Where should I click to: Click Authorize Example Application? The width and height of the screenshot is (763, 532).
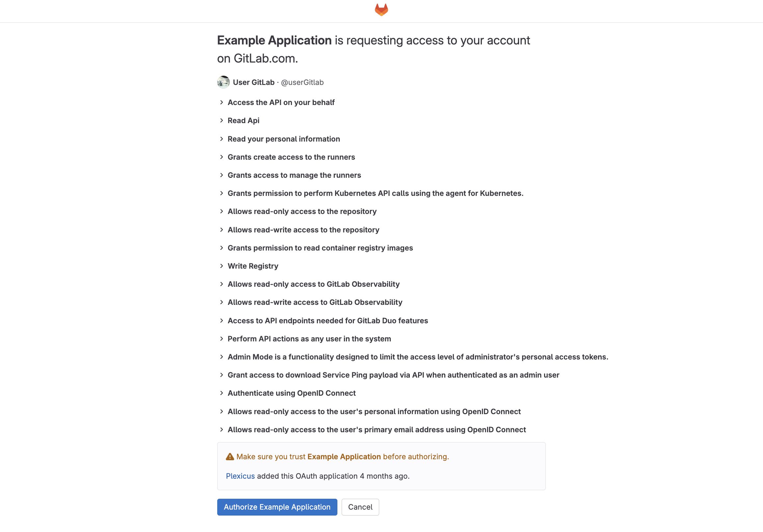point(277,507)
